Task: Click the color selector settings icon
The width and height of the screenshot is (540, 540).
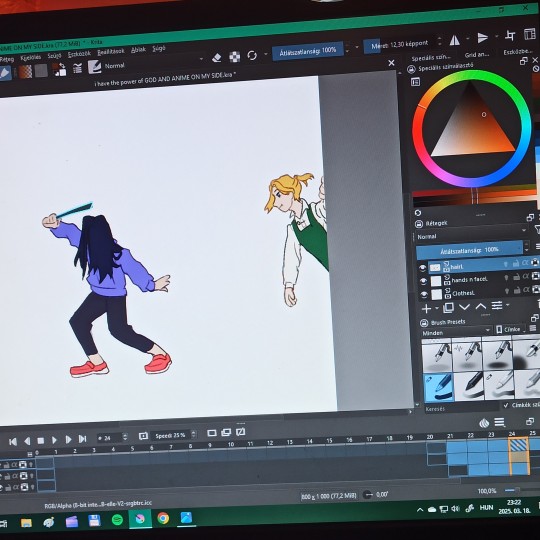Action: (415, 82)
